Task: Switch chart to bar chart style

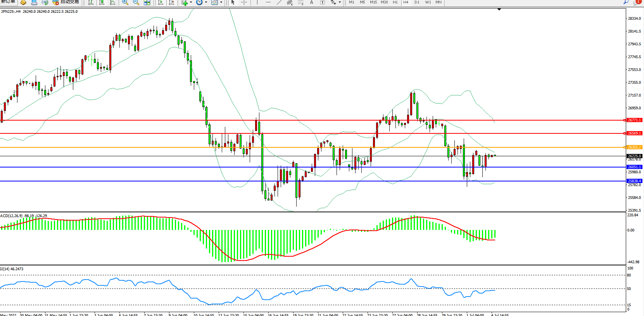Action: click(x=91, y=2)
